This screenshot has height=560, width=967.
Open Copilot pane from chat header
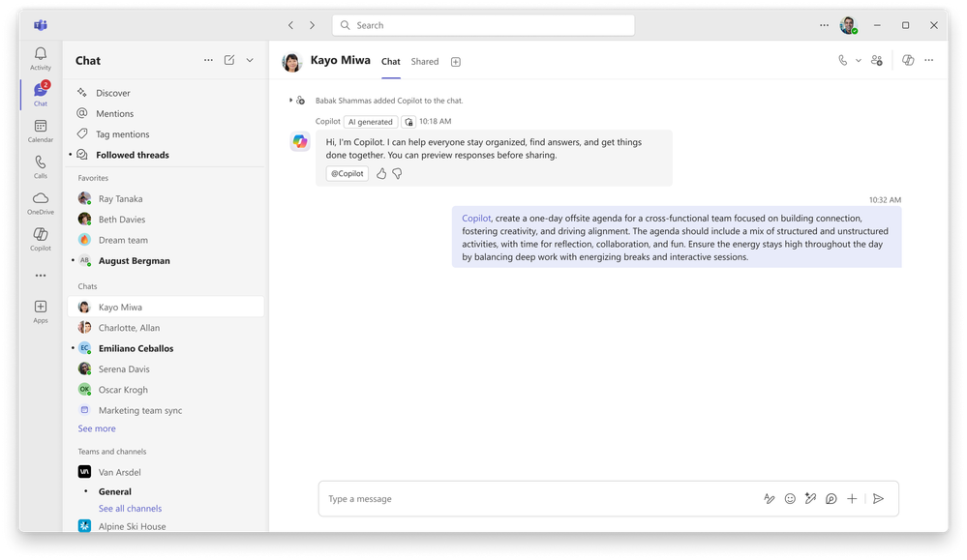click(x=908, y=60)
